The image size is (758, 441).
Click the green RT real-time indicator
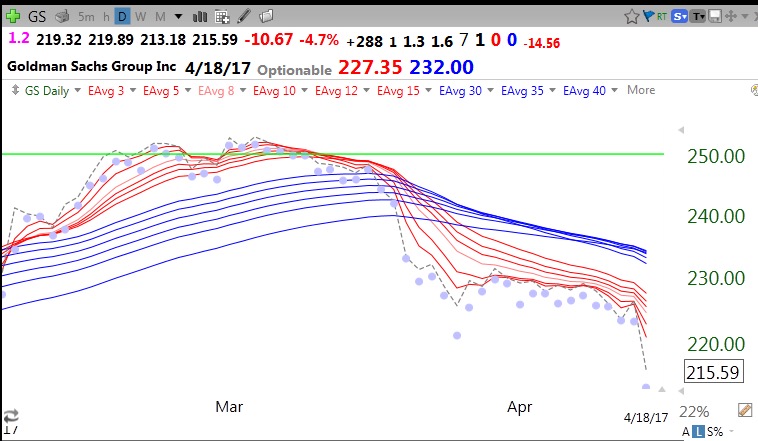661,17
